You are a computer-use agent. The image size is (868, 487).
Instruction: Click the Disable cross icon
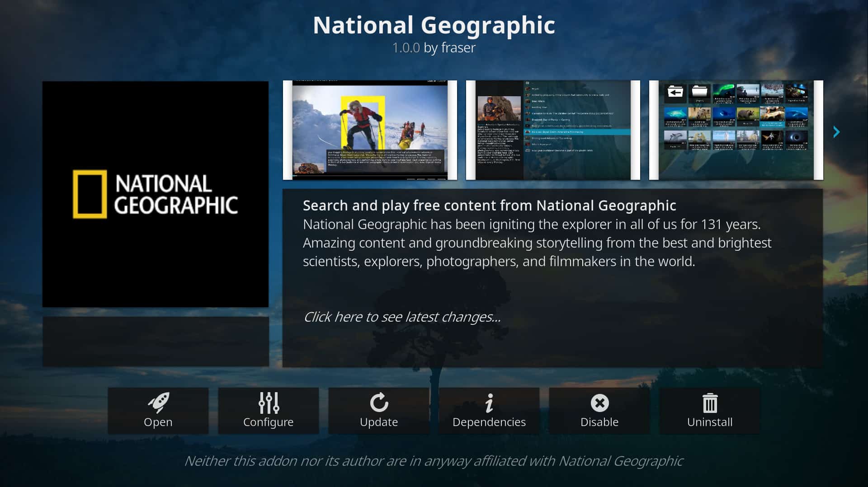click(599, 403)
